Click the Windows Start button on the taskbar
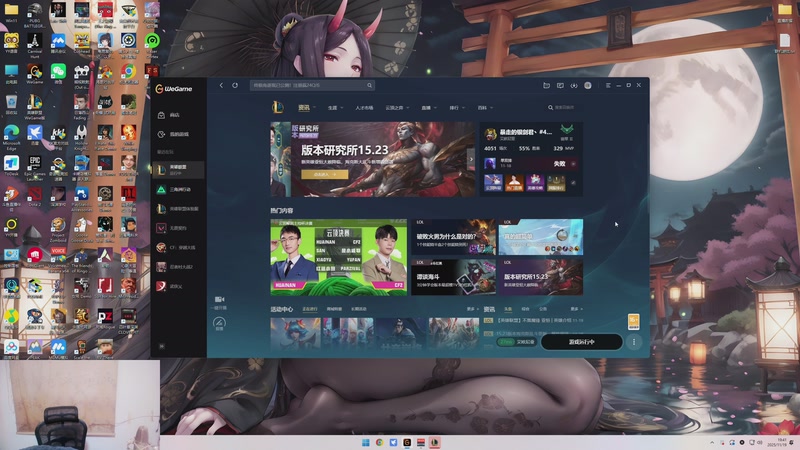 pyautogui.click(x=365, y=442)
